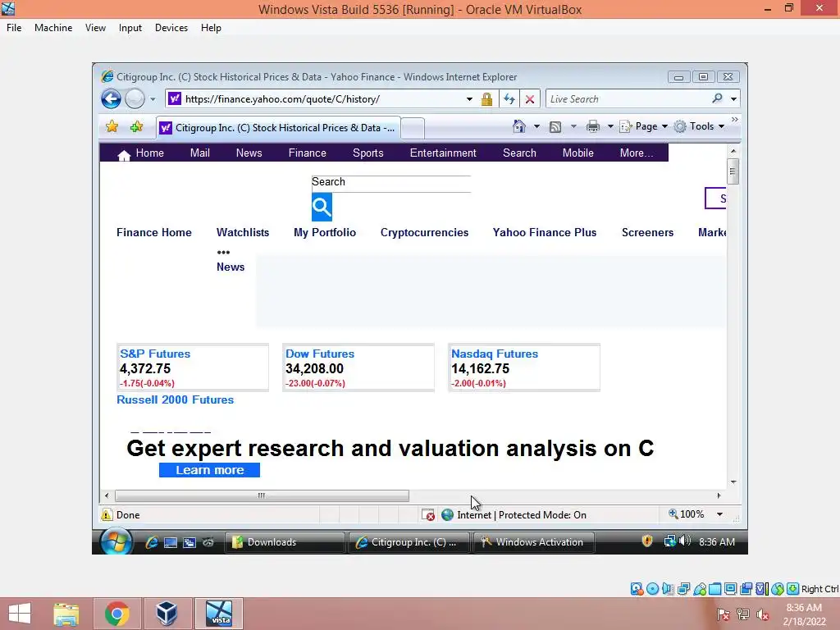Open VirtualBox Input menu
This screenshot has width=840, height=630.
pyautogui.click(x=130, y=28)
